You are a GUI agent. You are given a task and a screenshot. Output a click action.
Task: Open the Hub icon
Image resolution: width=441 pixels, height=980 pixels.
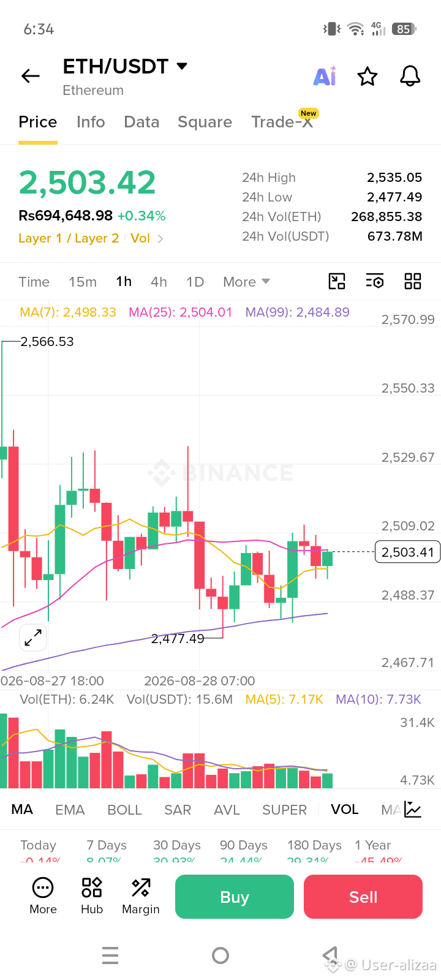92,896
